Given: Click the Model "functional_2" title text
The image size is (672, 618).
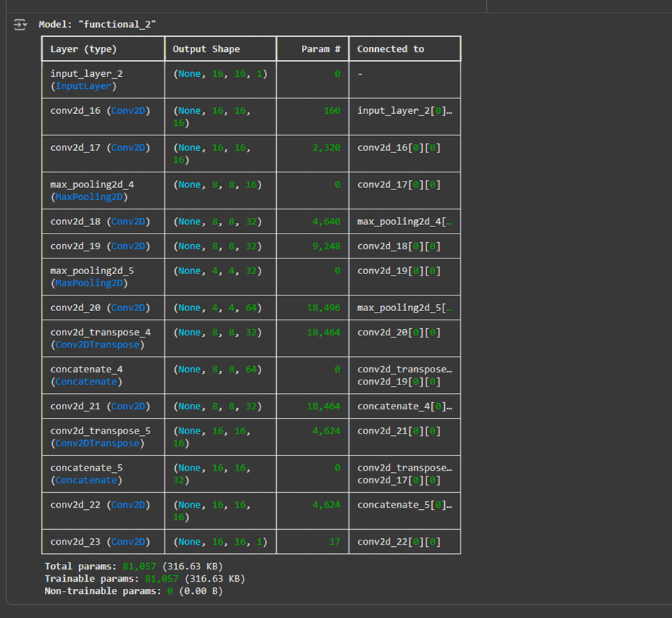Looking at the screenshot, I should pyautogui.click(x=97, y=24).
